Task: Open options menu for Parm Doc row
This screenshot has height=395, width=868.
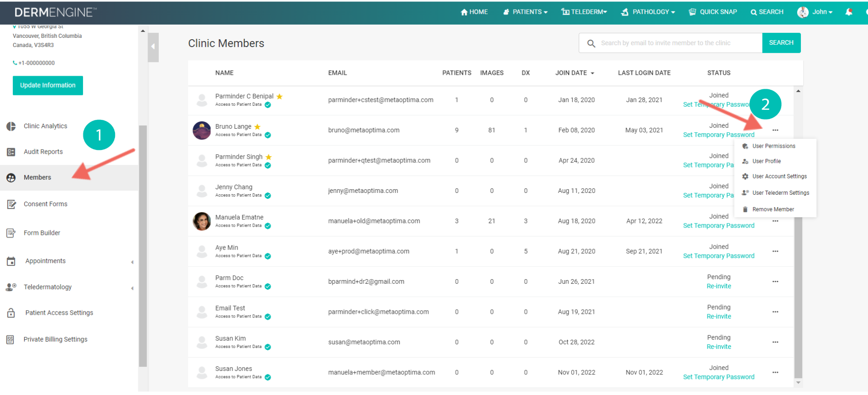Action: 775,281
